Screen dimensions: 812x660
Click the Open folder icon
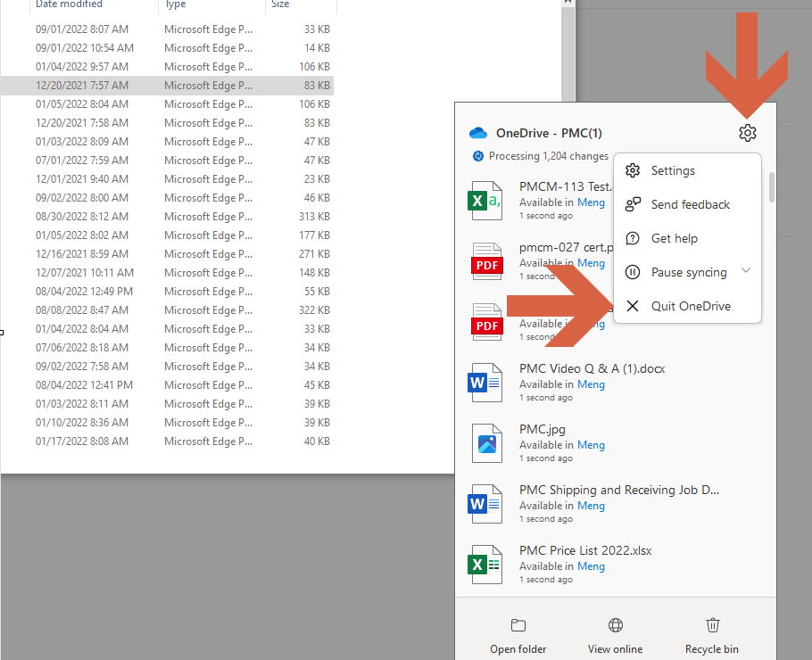[518, 625]
